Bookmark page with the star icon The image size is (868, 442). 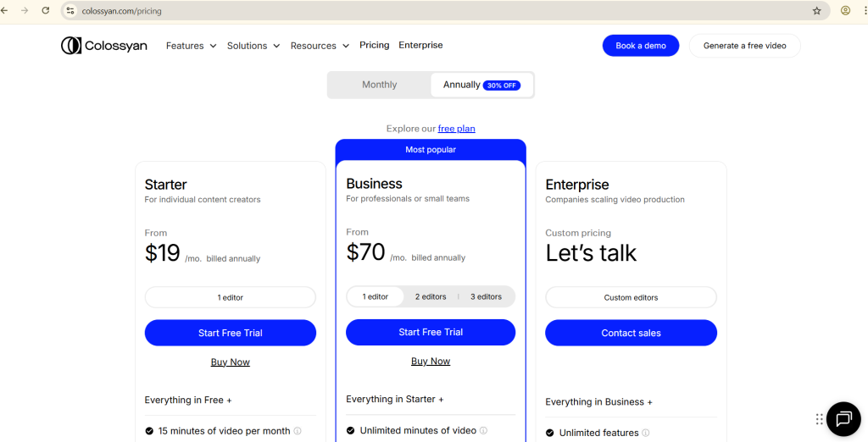tap(816, 11)
